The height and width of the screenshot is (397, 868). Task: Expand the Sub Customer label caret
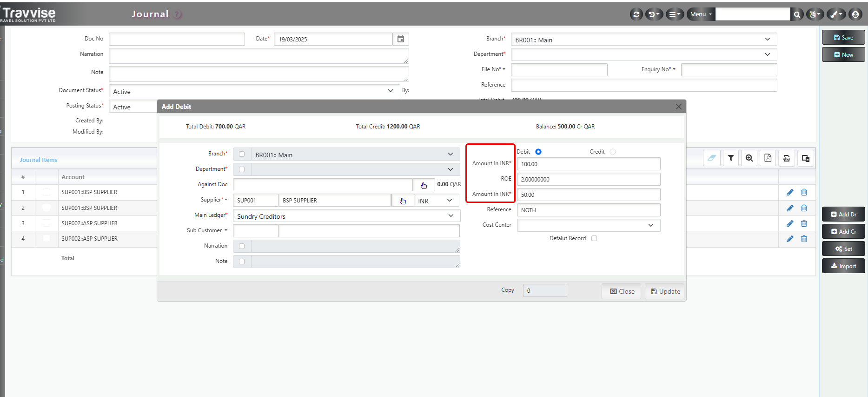(226, 230)
